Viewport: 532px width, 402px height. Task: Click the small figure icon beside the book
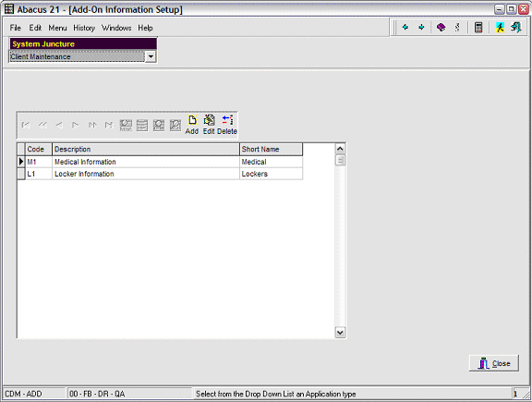click(x=457, y=27)
